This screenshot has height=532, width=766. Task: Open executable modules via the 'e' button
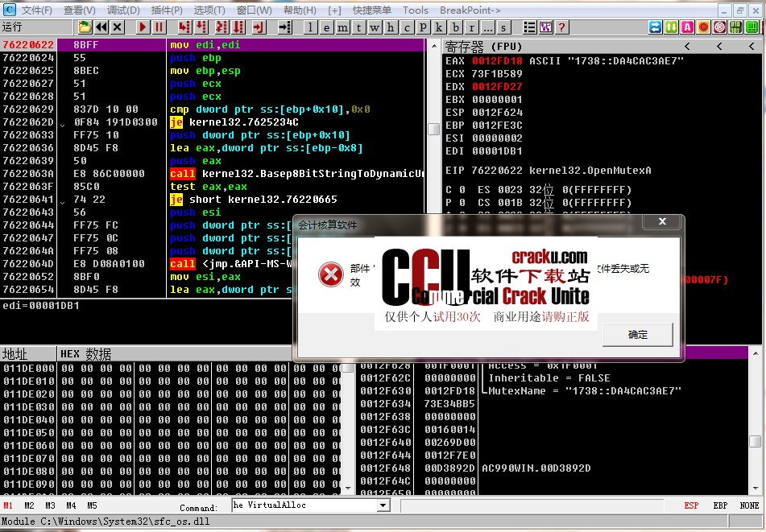click(326, 27)
